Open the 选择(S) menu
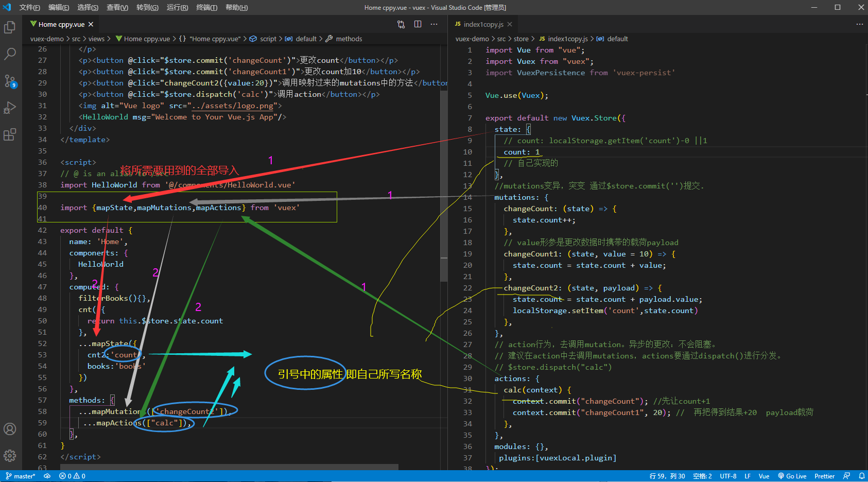This screenshot has height=482, width=868. point(88,7)
